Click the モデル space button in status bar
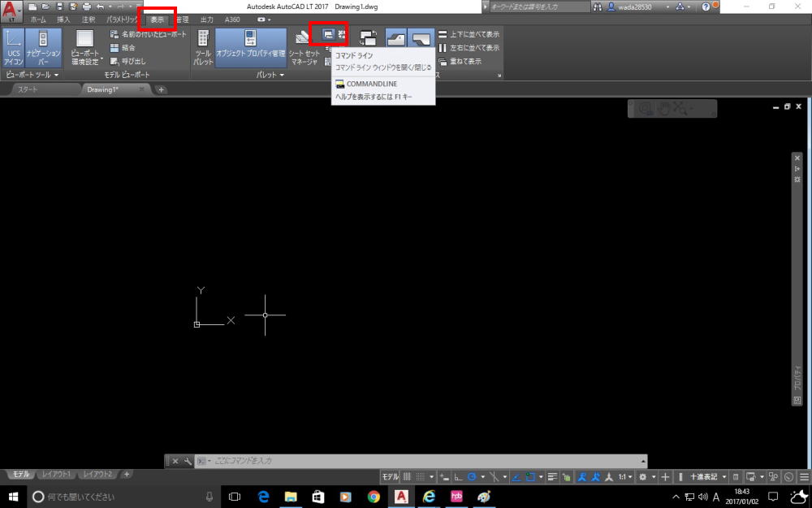 (x=391, y=477)
